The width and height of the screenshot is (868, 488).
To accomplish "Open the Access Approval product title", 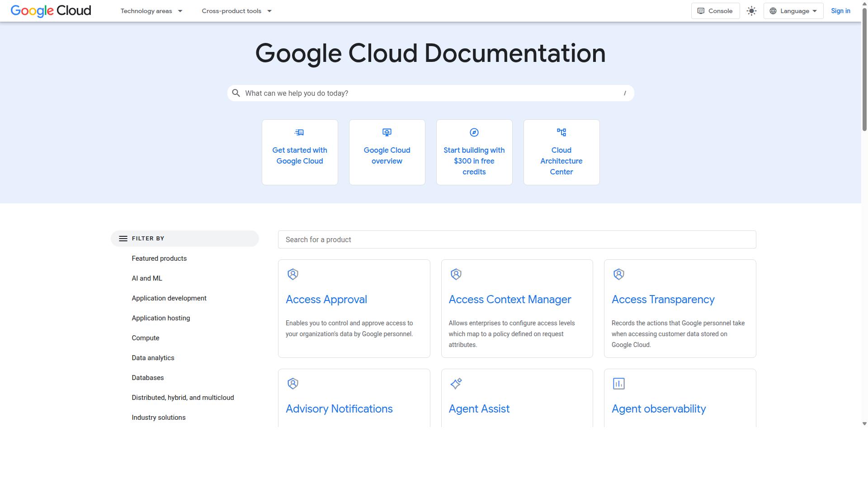I will coord(326,300).
